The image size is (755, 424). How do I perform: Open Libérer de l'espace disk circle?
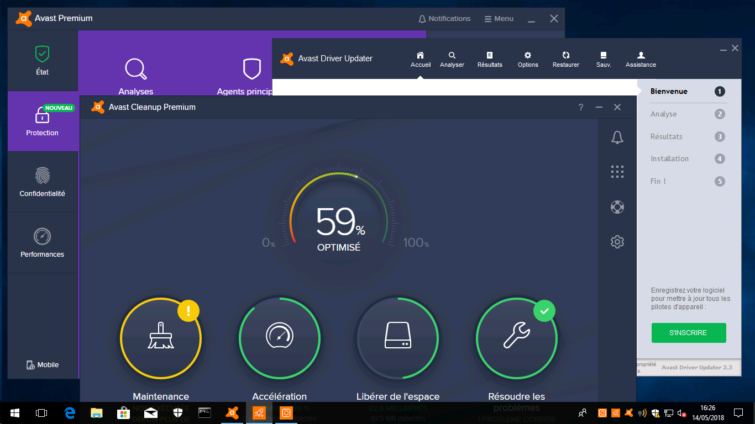(398, 338)
